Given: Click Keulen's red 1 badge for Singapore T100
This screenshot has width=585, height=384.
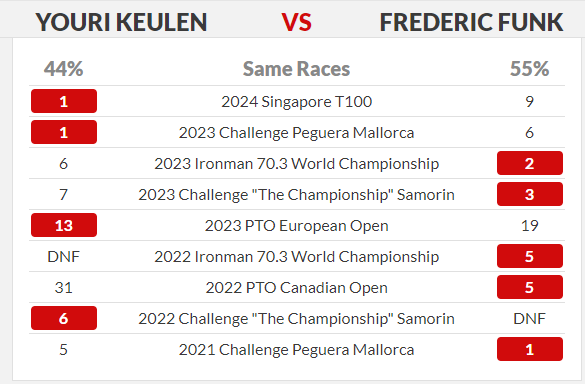Looking at the screenshot, I should [x=64, y=101].
